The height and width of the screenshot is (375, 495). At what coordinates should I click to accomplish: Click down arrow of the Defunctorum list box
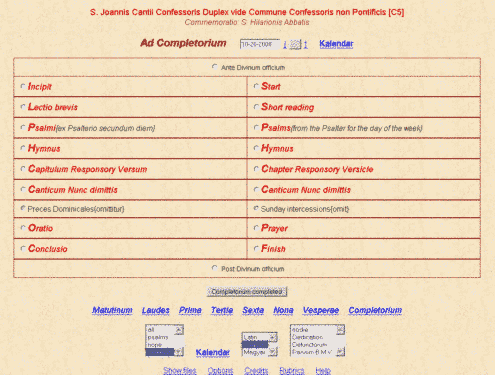(340, 352)
